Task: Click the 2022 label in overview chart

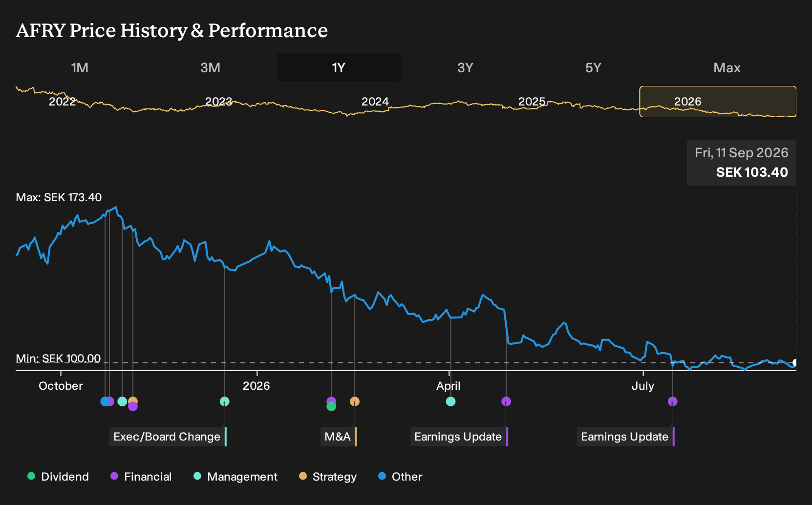Action: click(63, 102)
